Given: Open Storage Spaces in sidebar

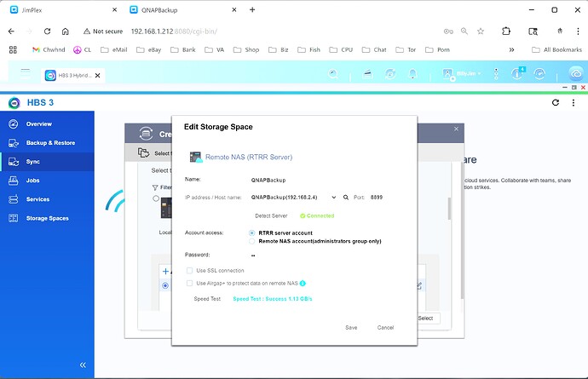Looking at the screenshot, I should (x=47, y=218).
